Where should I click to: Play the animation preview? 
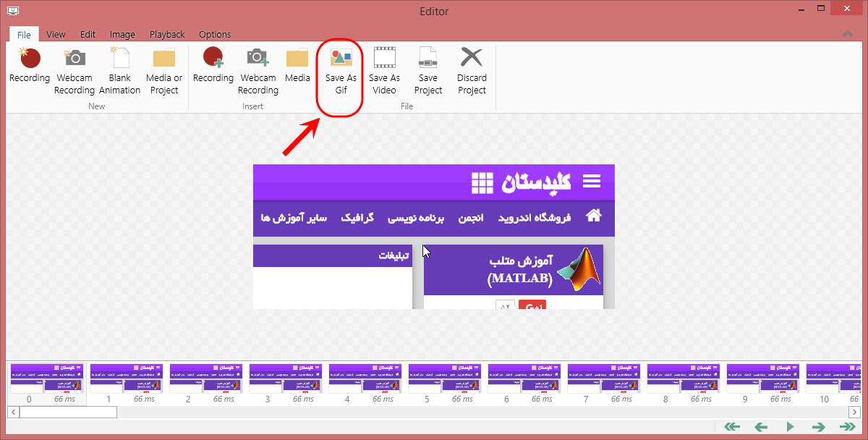click(791, 427)
